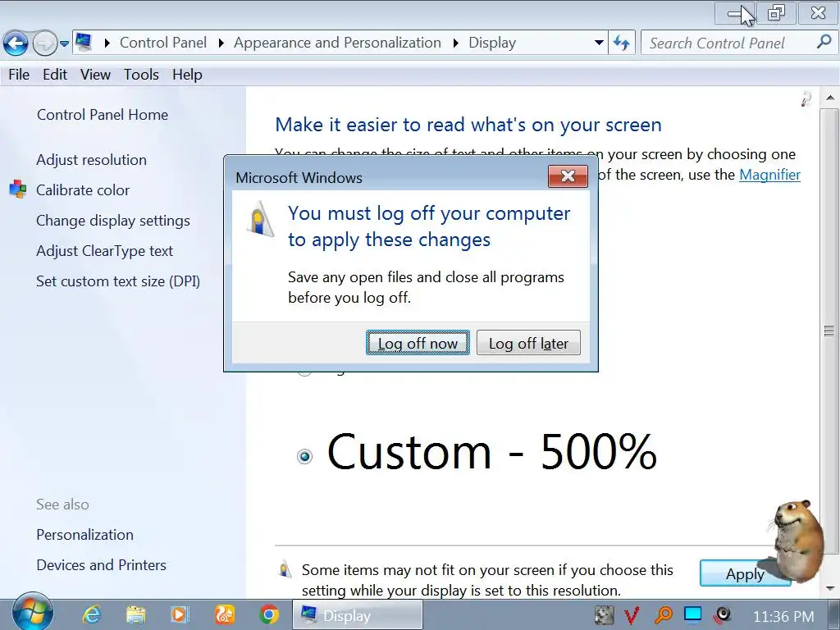The image size is (840, 630).
Task: Click the warning icon in the dialog
Action: coord(260,218)
